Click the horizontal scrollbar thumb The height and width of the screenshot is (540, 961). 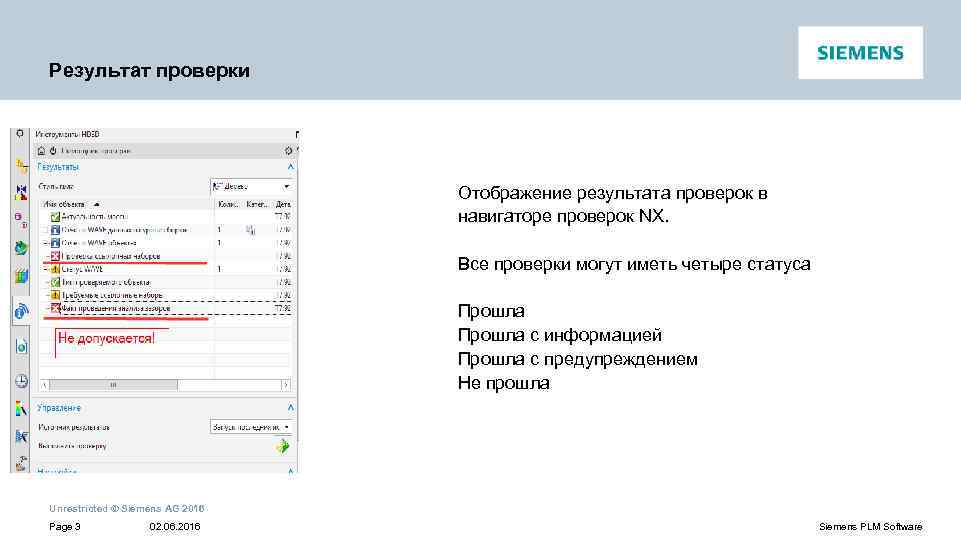pyautogui.click(x=113, y=385)
